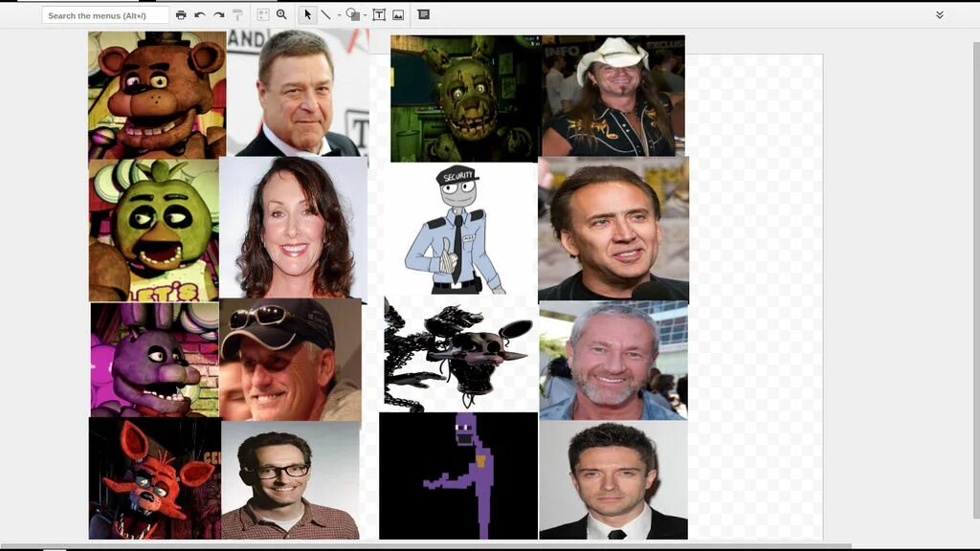The width and height of the screenshot is (980, 551).
Task: Collapse the menus with double chevron
Action: pos(940,15)
